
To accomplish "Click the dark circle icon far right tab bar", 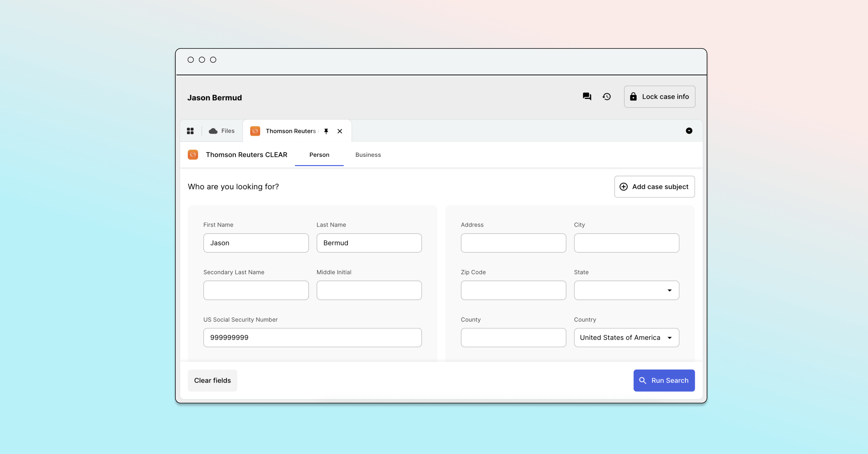I will [689, 131].
